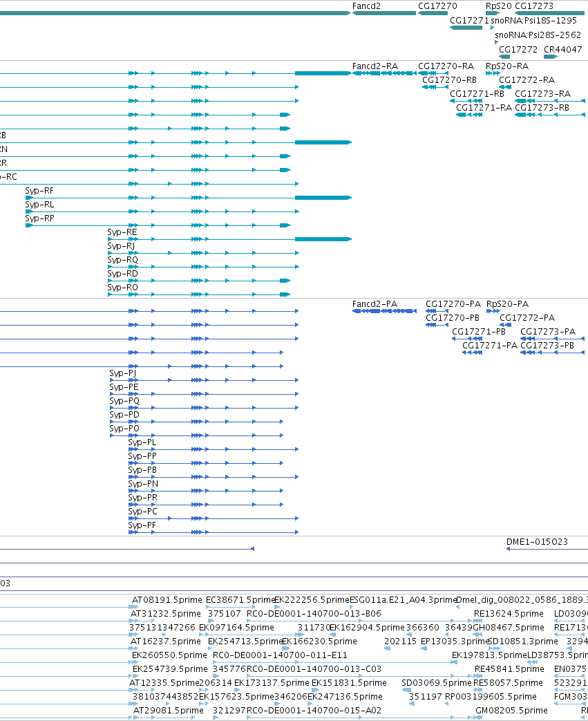Select the Syp-RD transcript label

tap(122, 274)
